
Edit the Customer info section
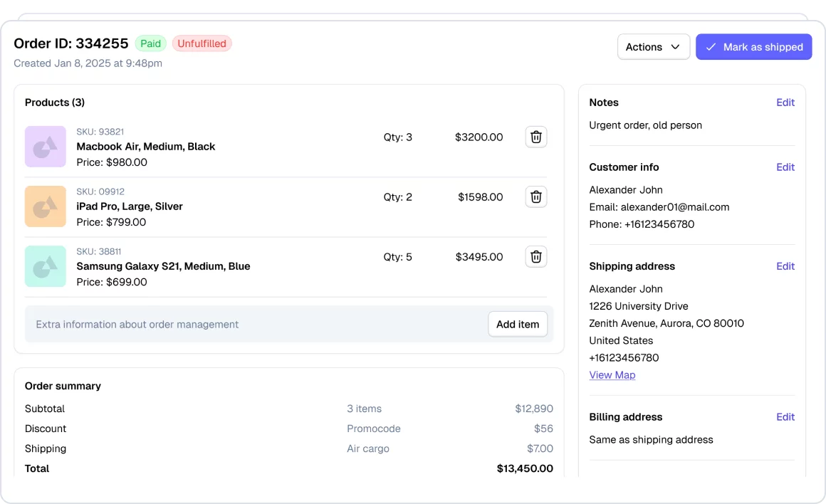tap(785, 167)
